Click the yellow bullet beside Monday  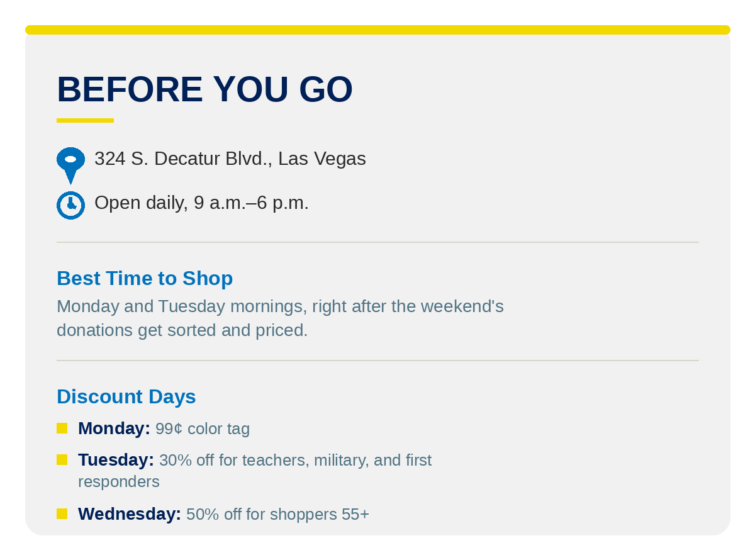pyautogui.click(x=62, y=428)
